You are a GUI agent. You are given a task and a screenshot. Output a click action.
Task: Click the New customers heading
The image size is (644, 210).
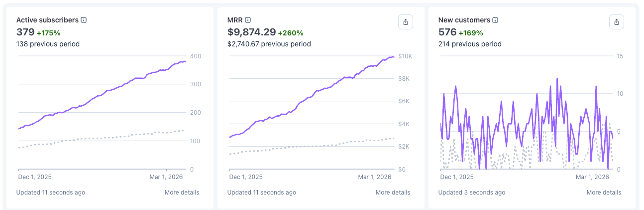tap(464, 20)
